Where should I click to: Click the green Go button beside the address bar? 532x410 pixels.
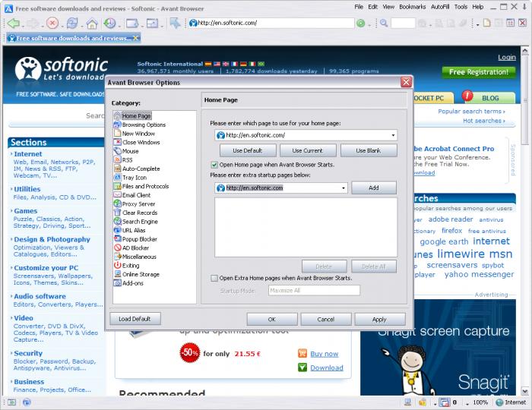(x=361, y=23)
